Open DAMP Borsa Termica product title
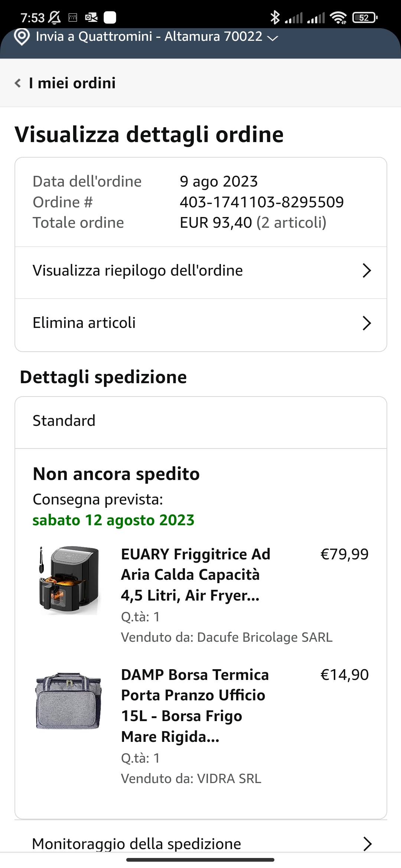This screenshot has width=401, height=868. (195, 706)
